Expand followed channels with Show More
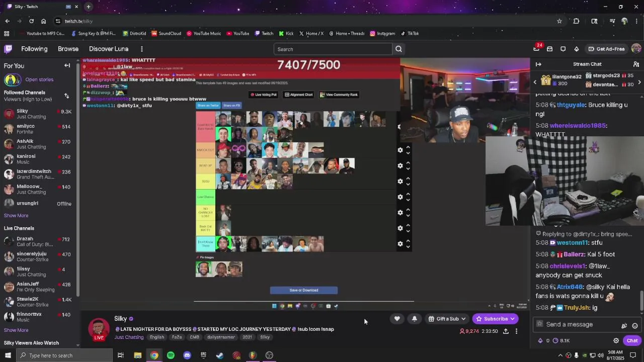The image size is (644, 362). tap(16, 216)
